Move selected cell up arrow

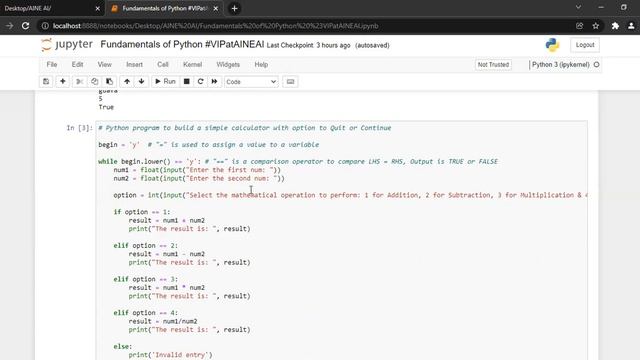(x=127, y=82)
